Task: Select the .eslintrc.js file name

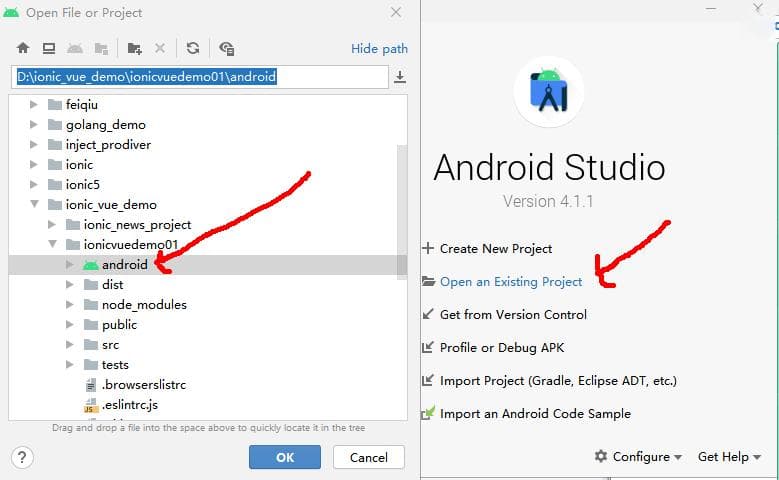Action: (130, 404)
